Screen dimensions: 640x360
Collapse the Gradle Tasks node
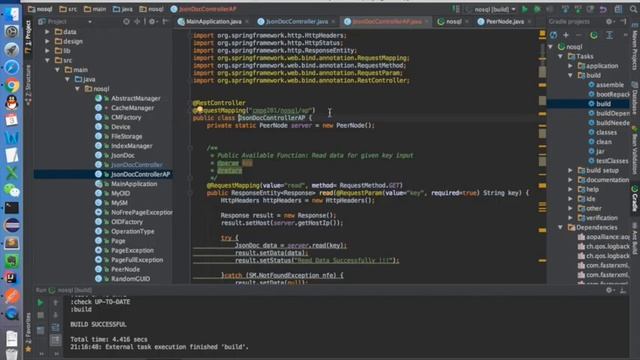click(561, 56)
